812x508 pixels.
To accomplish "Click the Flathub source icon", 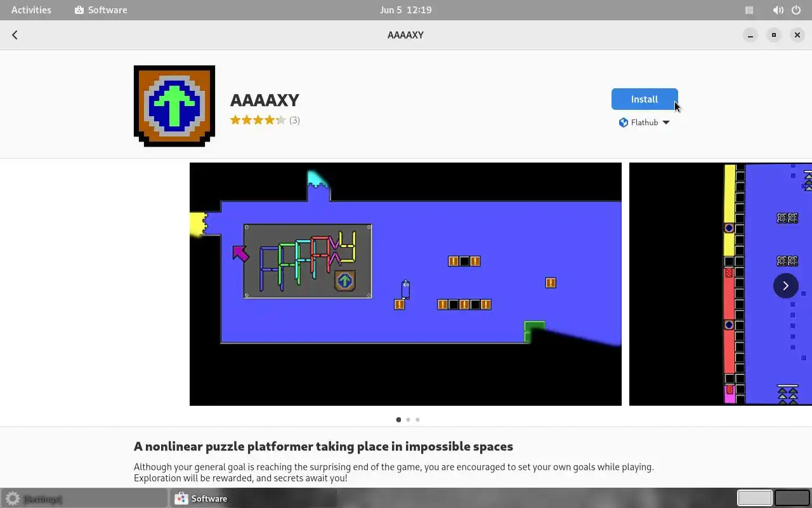I will click(x=623, y=123).
